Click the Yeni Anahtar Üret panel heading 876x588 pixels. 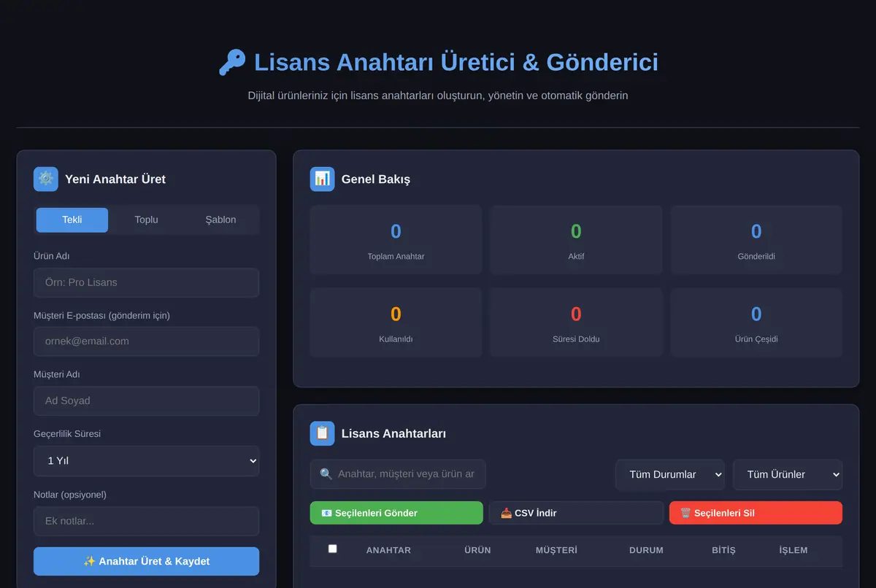click(x=115, y=179)
